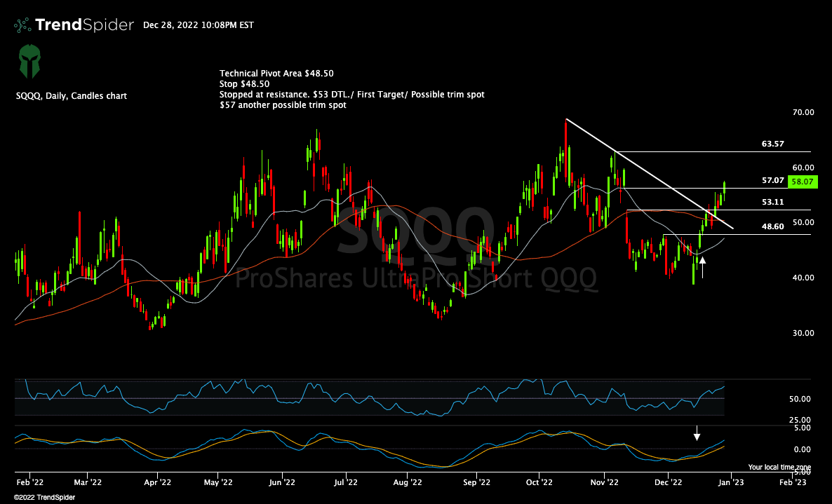Viewport: 832px width, 504px height.
Task: Click the Jan '23 date axis label
Action: pos(731,482)
